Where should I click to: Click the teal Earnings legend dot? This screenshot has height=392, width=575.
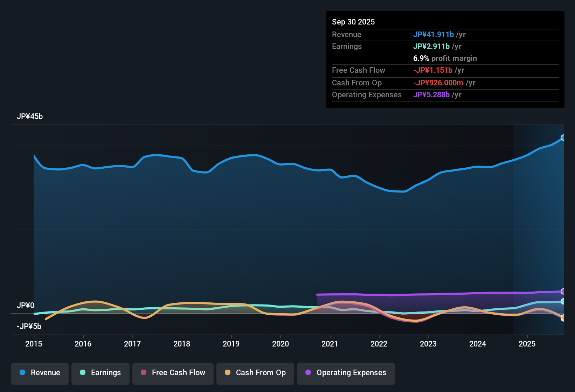(x=83, y=373)
